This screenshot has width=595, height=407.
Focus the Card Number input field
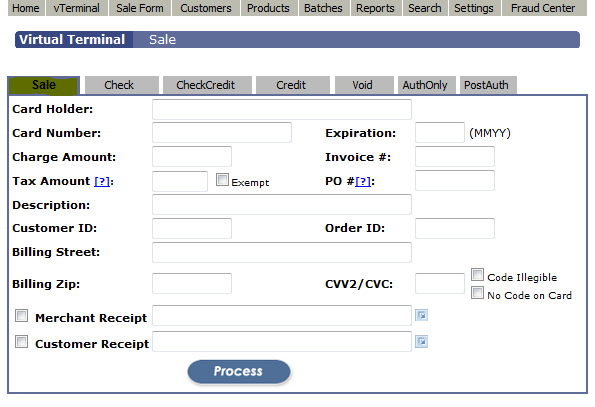(x=222, y=132)
